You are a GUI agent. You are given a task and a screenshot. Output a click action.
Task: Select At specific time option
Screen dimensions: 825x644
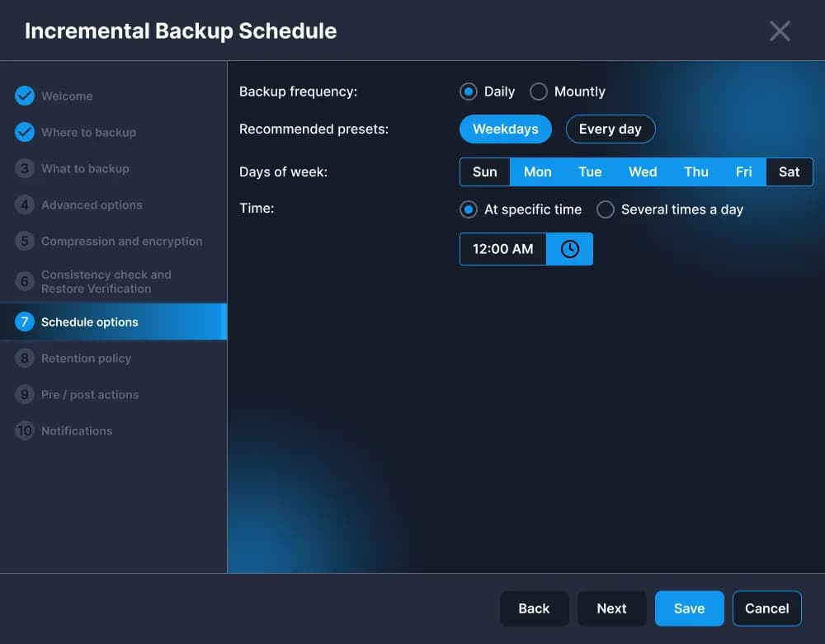point(468,209)
